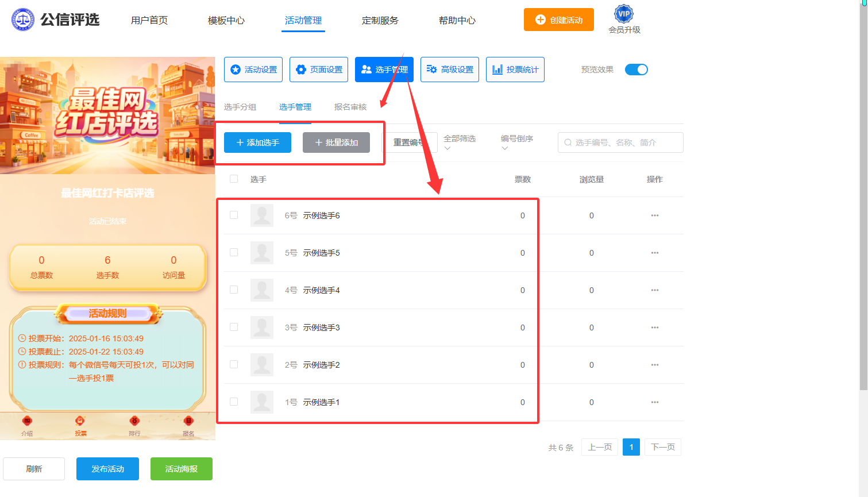Open more actions for 示例选手6
Viewport: 868px width, 497px height.
coord(655,215)
